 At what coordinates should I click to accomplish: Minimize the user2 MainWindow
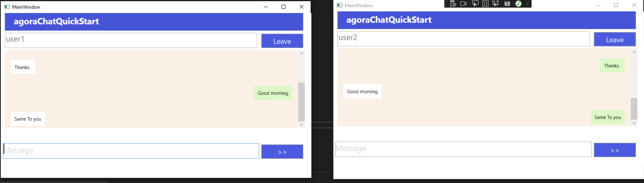click(x=598, y=5)
